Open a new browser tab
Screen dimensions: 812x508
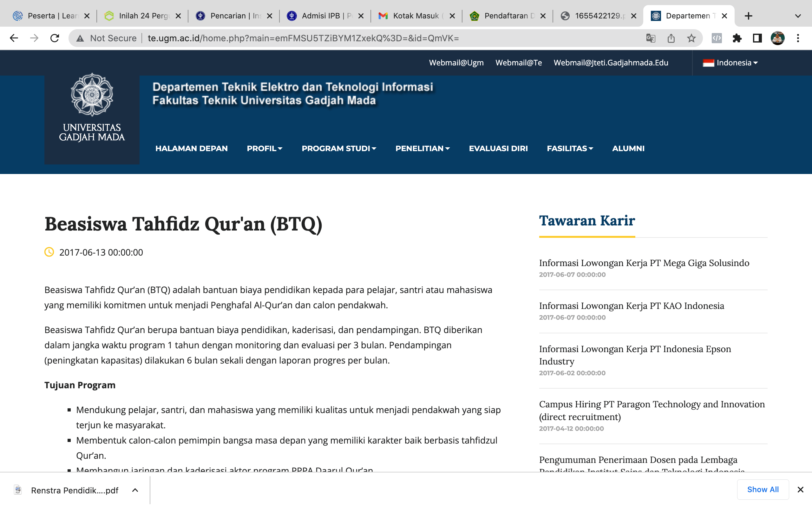point(748,16)
